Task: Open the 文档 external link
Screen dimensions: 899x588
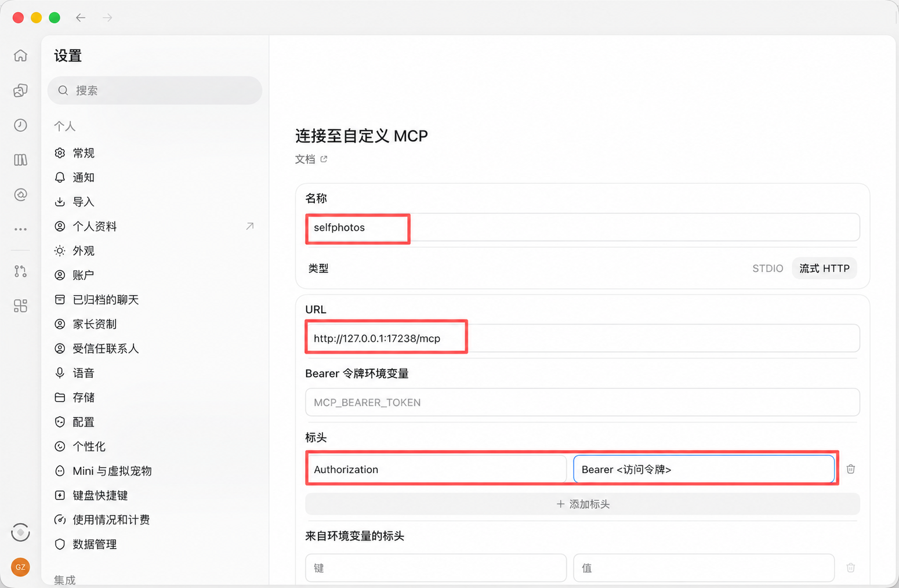Action: pyautogui.click(x=311, y=159)
